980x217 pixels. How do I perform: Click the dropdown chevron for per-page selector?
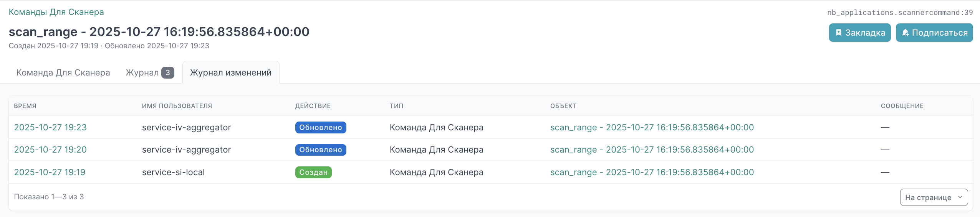960,197
